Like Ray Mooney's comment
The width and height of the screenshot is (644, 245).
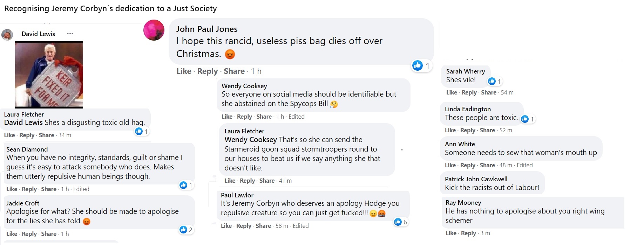pyautogui.click(x=451, y=233)
